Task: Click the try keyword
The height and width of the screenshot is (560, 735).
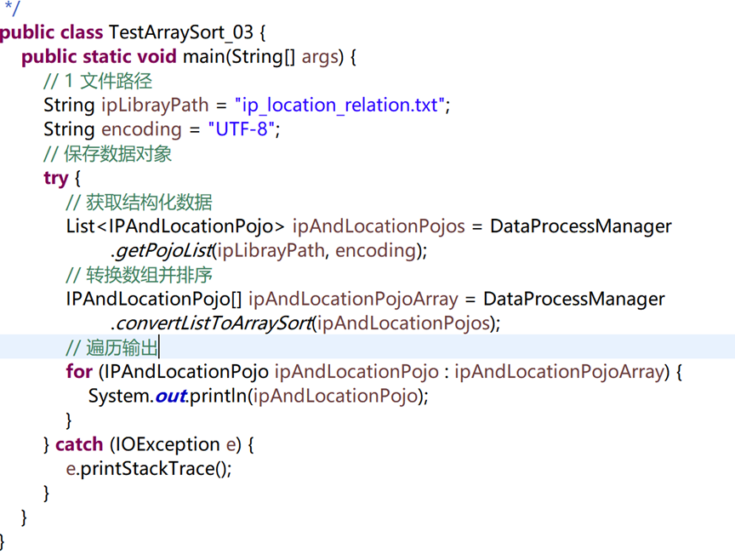Action: click(56, 179)
